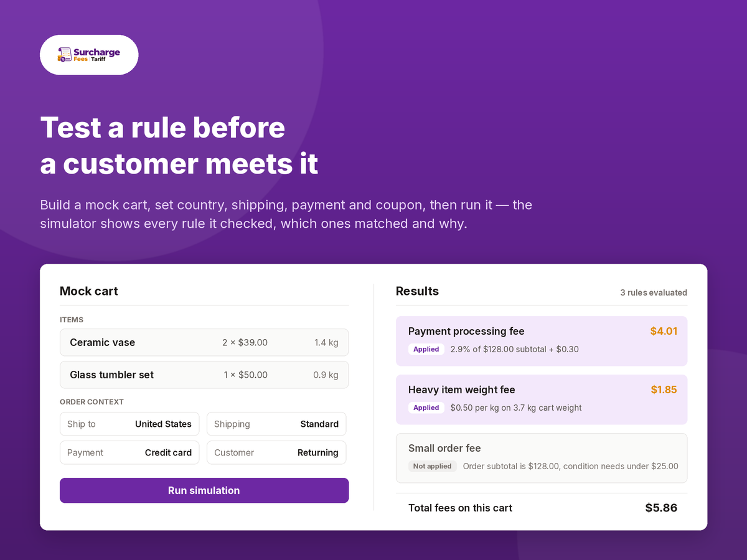Open the Ship to United States selector
The height and width of the screenshot is (560, 747).
[x=129, y=424]
